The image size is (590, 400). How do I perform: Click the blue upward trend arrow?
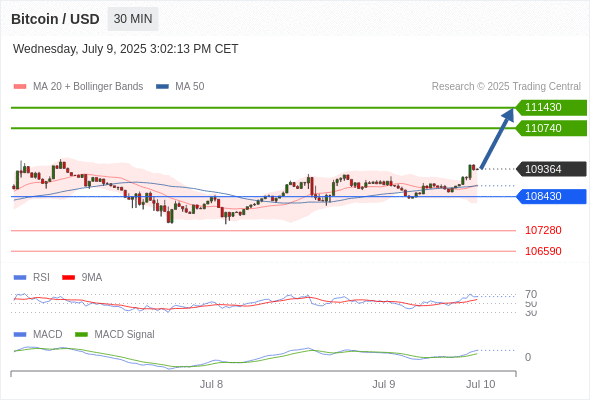[497, 138]
